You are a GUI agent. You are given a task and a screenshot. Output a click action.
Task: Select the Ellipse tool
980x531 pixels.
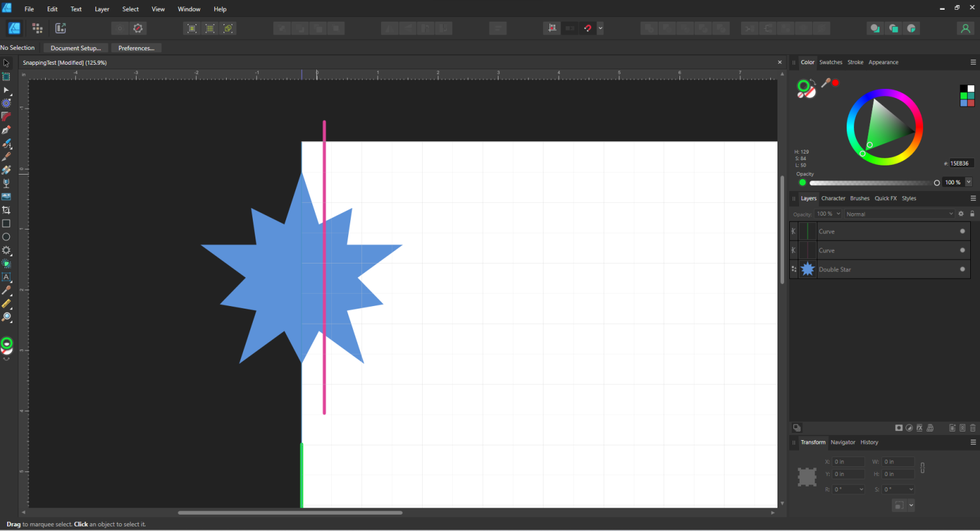[7, 237]
